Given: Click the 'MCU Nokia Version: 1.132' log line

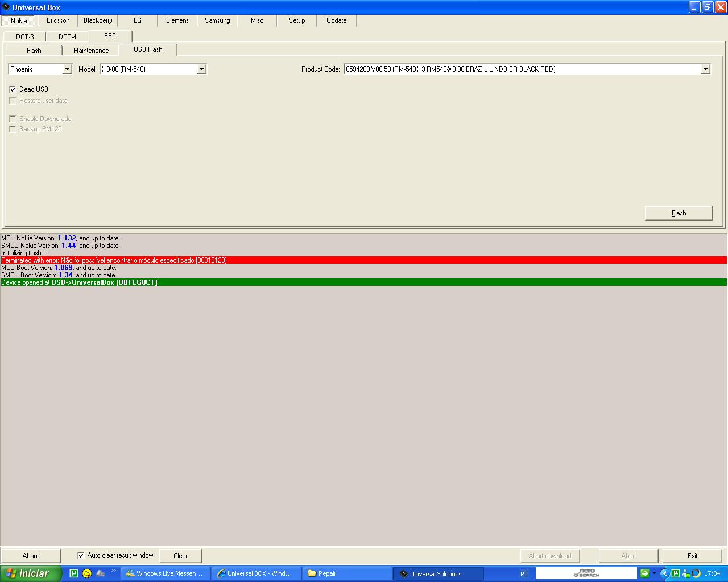Looking at the screenshot, I should click(60, 238).
